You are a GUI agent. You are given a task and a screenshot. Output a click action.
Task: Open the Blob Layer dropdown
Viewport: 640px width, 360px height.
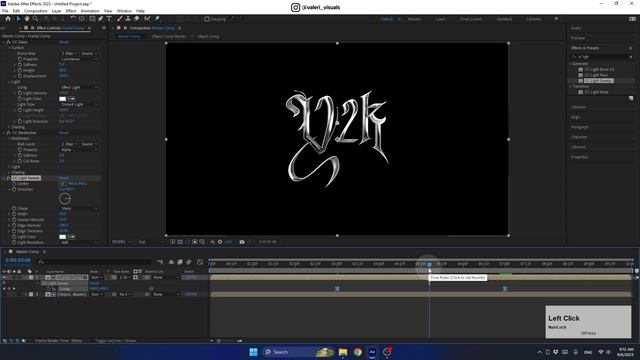click(69, 144)
